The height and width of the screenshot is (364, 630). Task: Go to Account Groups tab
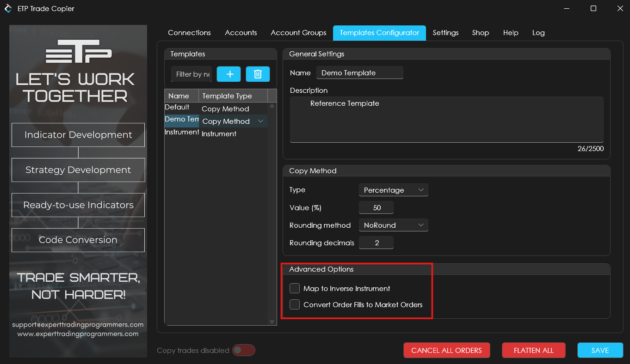[298, 33]
